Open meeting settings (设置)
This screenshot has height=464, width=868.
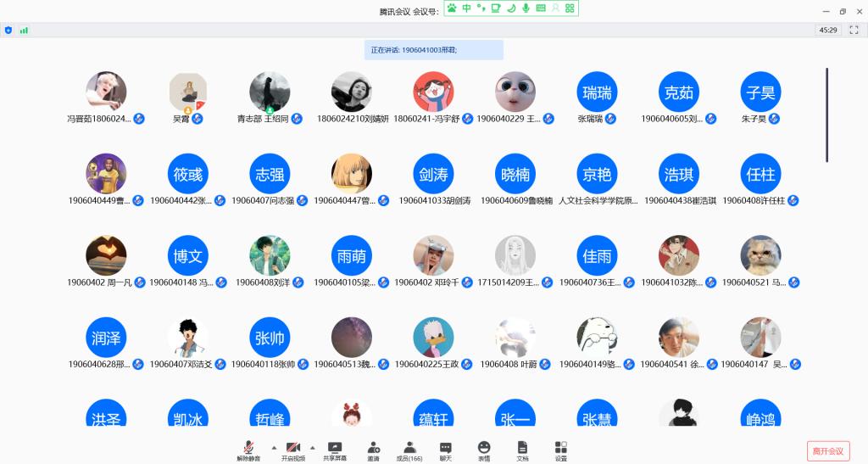click(x=560, y=449)
